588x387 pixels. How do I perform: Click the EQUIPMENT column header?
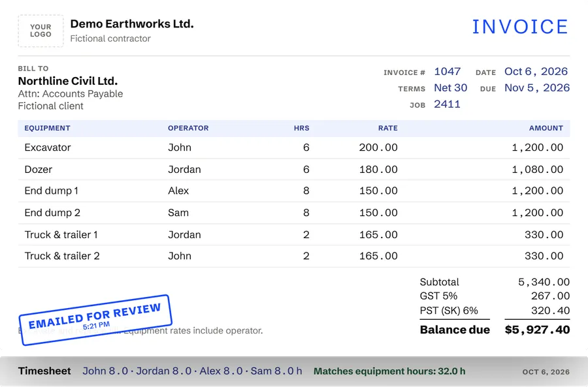tap(47, 128)
